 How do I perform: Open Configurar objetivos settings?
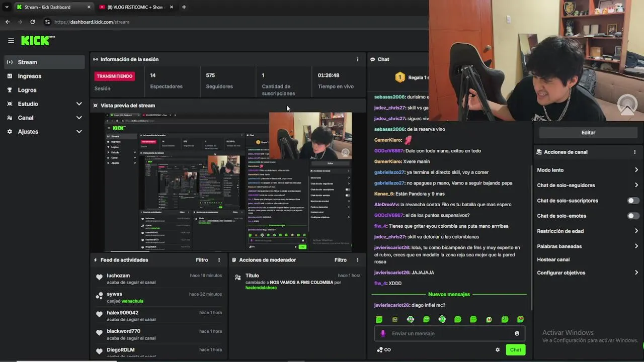point(587,273)
